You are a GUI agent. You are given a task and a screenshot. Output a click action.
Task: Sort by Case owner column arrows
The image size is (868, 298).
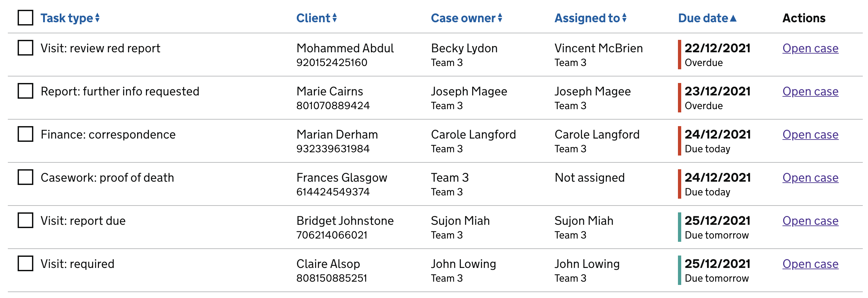tap(500, 18)
